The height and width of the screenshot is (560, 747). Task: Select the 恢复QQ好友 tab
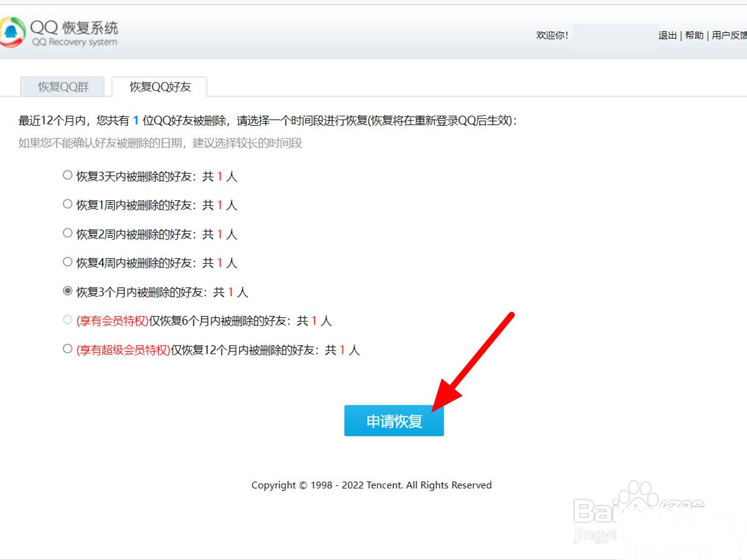coord(159,87)
